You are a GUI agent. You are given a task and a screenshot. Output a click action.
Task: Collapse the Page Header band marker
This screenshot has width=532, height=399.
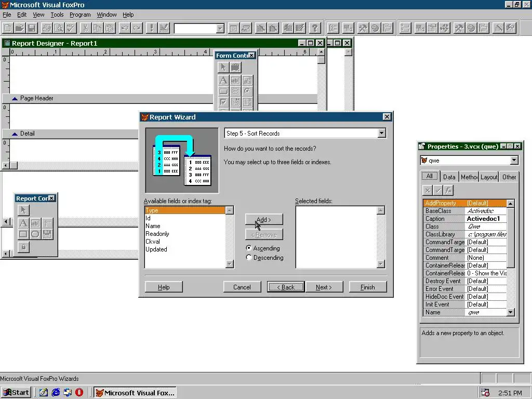pyautogui.click(x=15, y=98)
